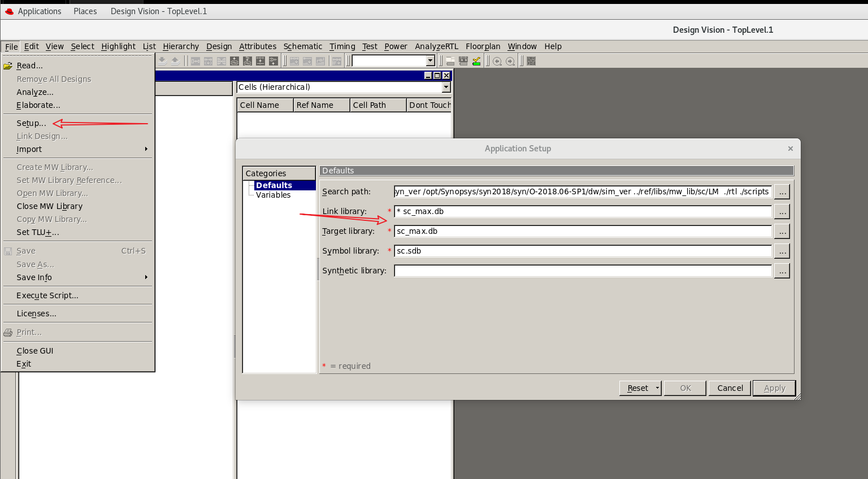
Task: Open the toolbar combo box dropdown arrow
Action: point(430,60)
